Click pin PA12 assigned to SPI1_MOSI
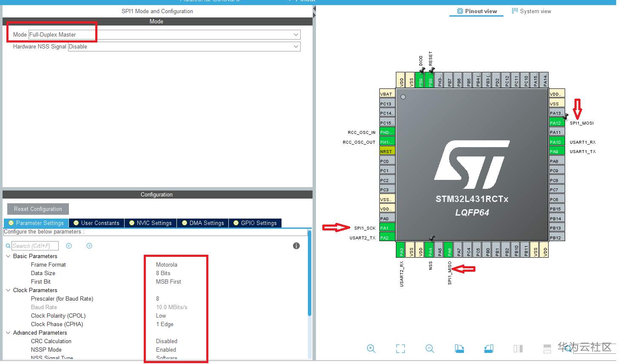 coord(557,123)
